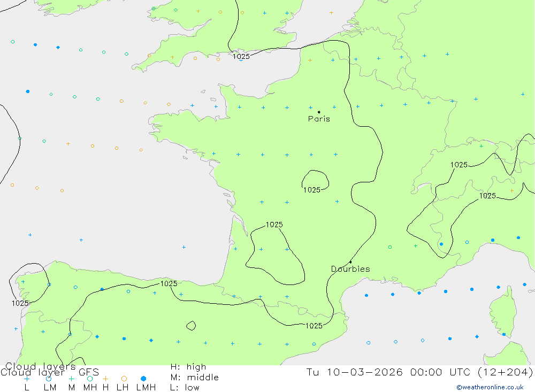Click the 1025 isobar label over Galicia
This screenshot has width=535, height=392.
[x=20, y=304]
